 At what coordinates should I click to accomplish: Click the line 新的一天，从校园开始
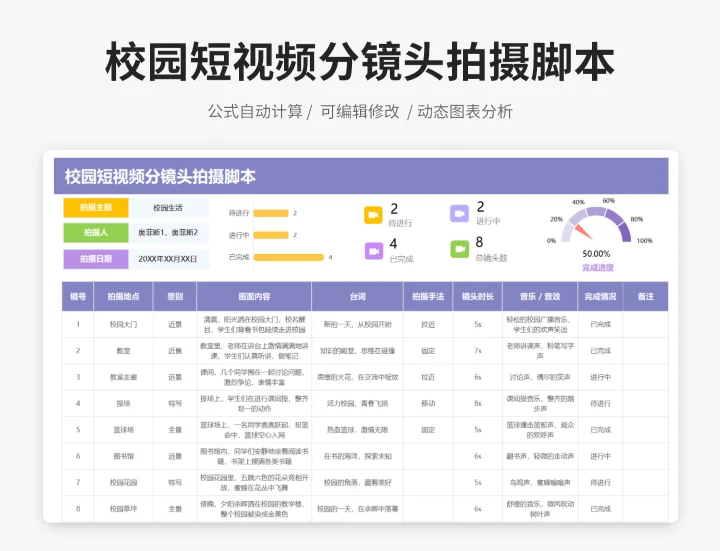click(x=357, y=324)
